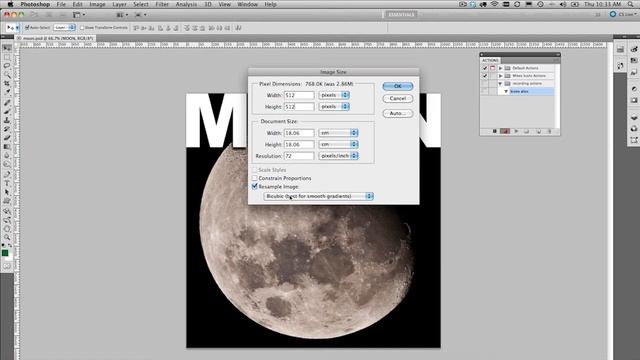This screenshot has height=360, width=640.
Task: Select the Pen tool
Action: tap(7, 174)
